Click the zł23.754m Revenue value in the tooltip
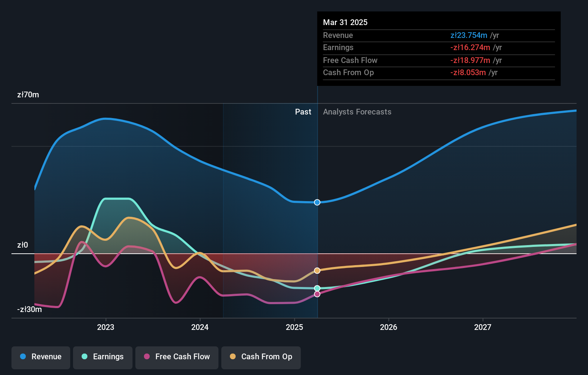Image resolution: width=588 pixels, height=375 pixels. [x=469, y=35]
